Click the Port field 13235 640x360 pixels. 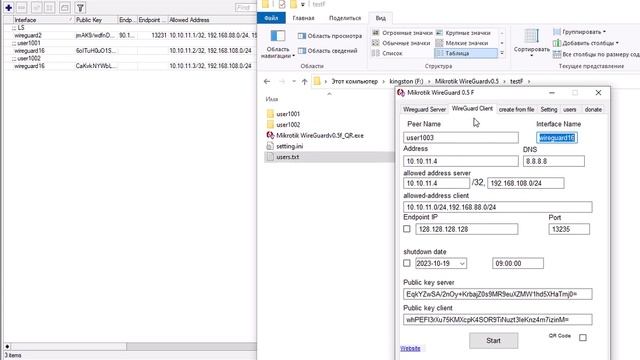click(569, 229)
